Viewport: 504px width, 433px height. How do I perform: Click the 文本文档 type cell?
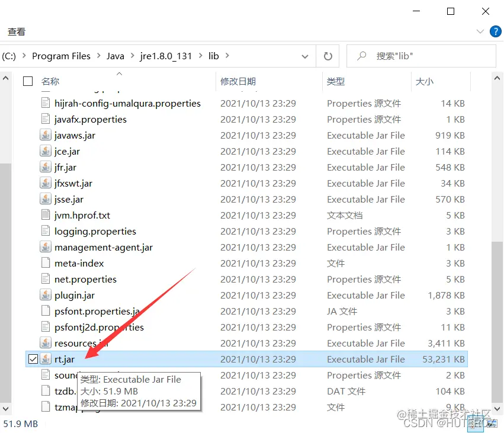point(345,216)
